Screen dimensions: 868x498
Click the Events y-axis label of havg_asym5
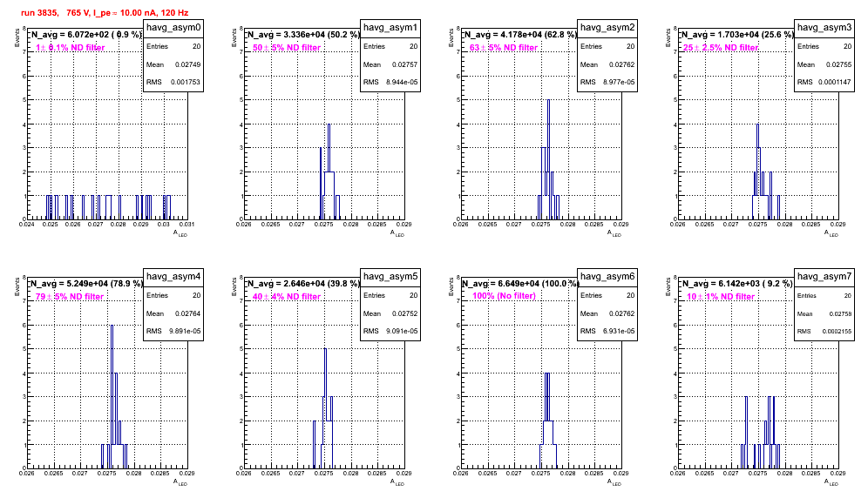[234, 286]
